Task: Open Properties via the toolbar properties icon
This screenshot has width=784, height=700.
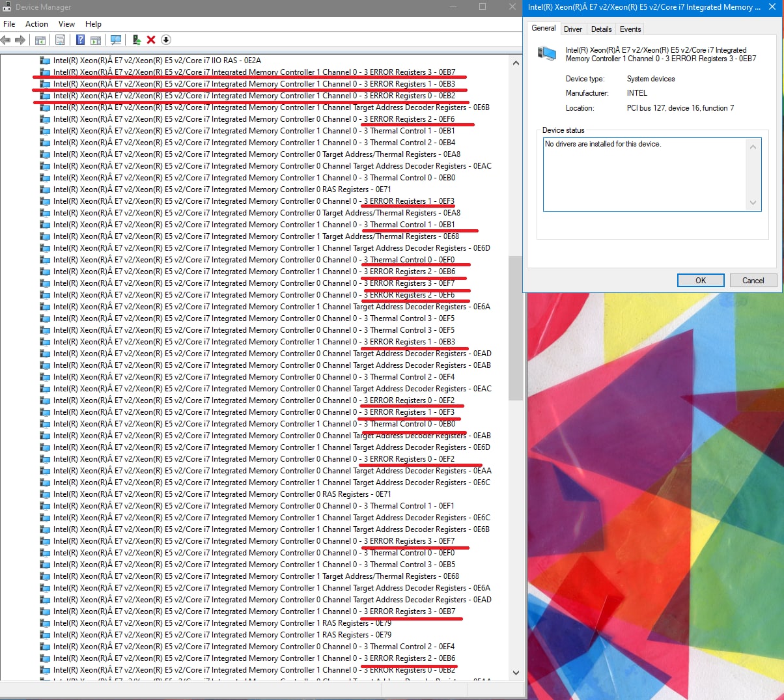Action: click(x=60, y=40)
